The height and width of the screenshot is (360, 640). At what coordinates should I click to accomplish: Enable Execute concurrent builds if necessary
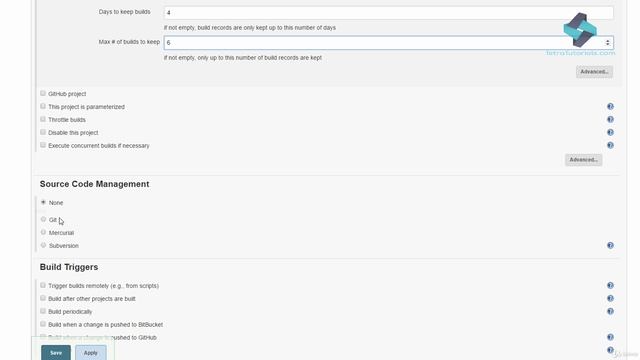[43, 145]
